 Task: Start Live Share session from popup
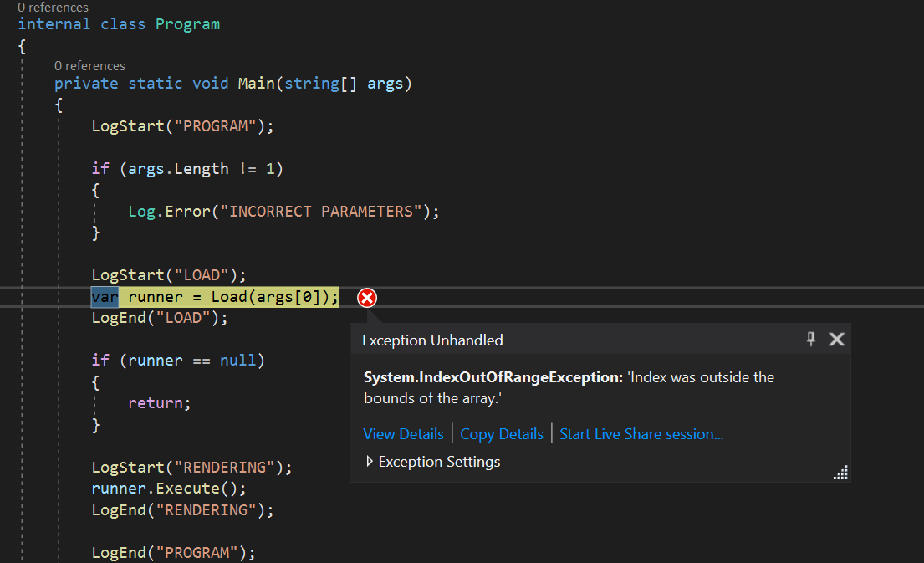(x=641, y=434)
